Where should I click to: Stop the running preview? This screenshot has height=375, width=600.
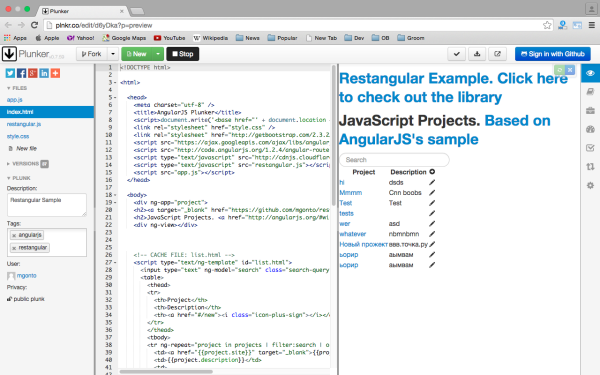pyautogui.click(x=183, y=54)
